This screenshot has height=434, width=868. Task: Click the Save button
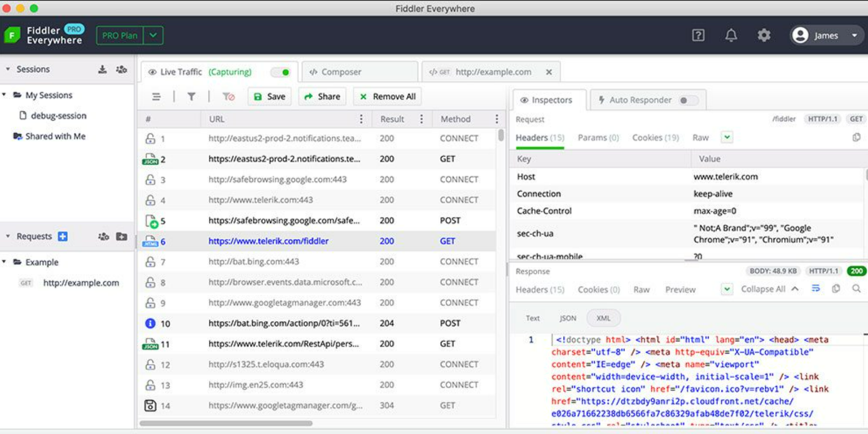pos(269,96)
